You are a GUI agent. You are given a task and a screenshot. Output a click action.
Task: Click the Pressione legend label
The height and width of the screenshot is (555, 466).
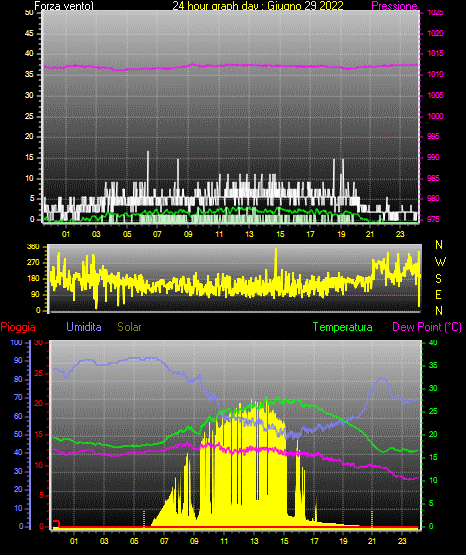[394, 6]
